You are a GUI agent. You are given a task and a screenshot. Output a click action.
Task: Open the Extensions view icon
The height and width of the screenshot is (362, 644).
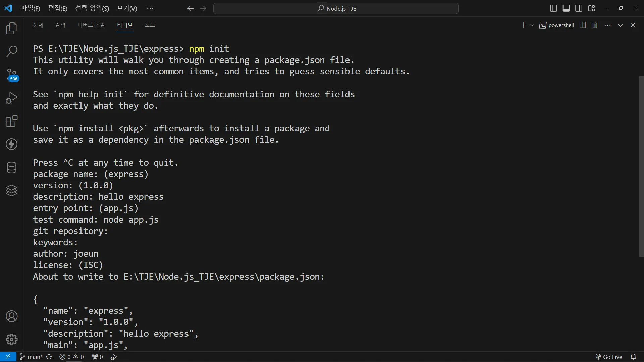pos(11,121)
